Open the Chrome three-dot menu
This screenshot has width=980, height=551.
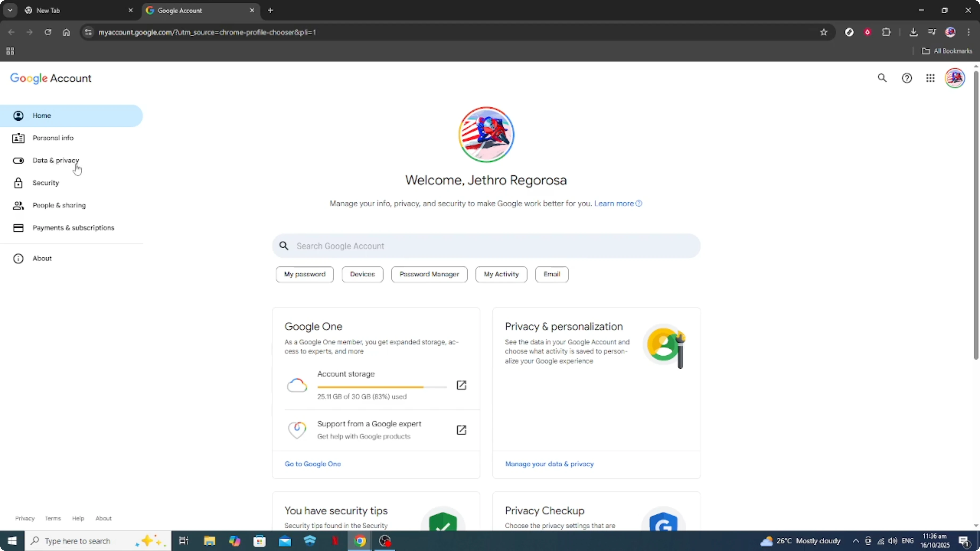click(969, 32)
